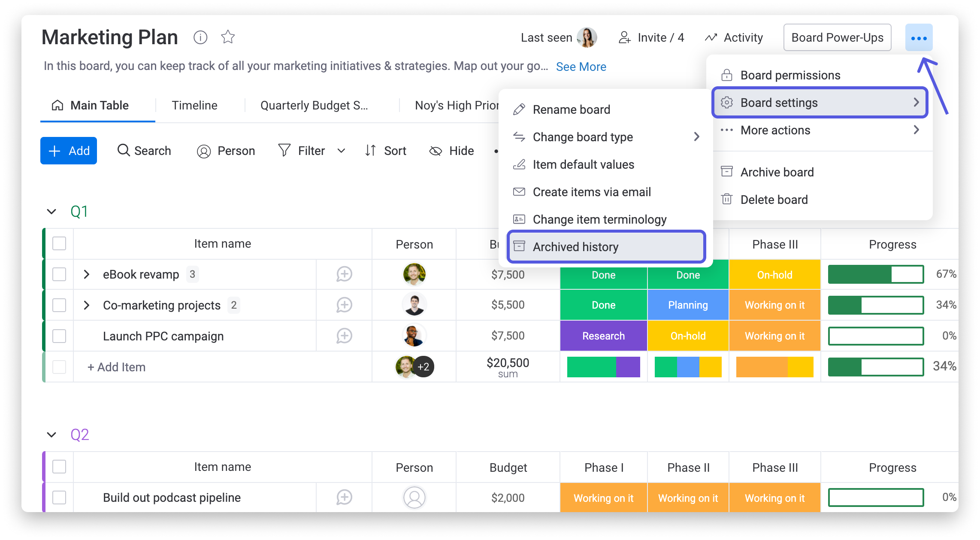This screenshot has height=540, width=980.
Task: Choose Delete board
Action: 820,200
